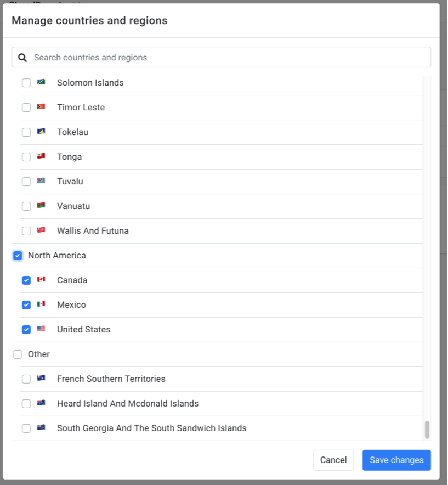
Task: Click the Canada flag icon
Action: click(x=41, y=279)
